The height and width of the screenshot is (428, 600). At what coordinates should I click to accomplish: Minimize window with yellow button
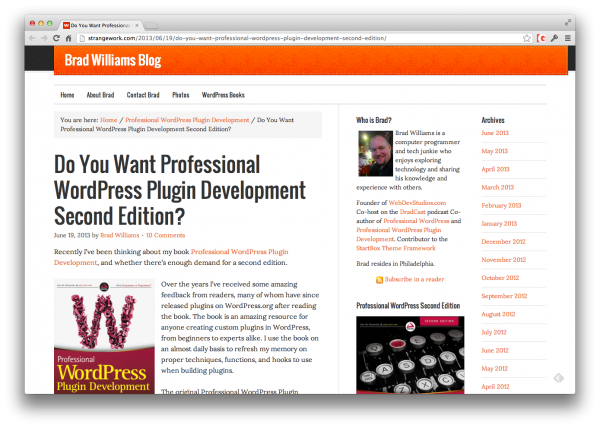(41, 23)
